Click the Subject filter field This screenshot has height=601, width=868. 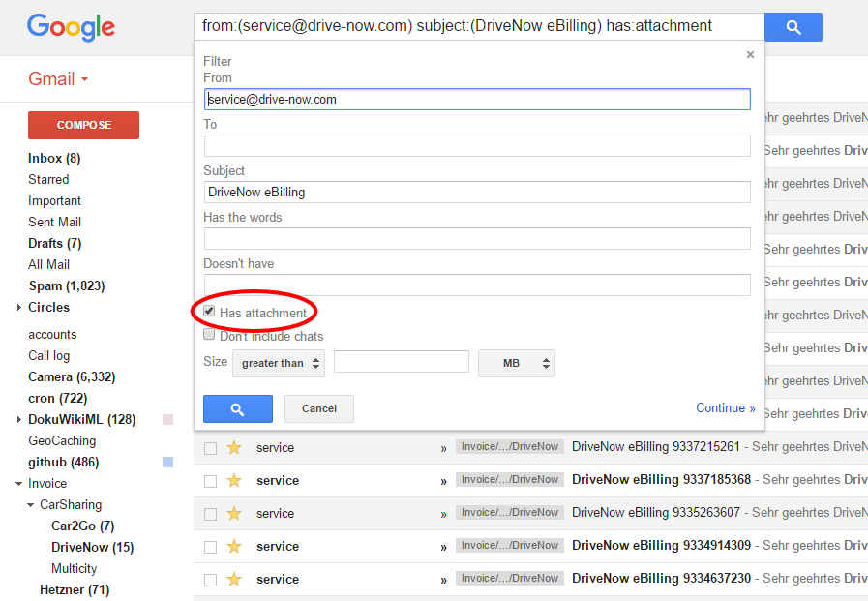[477, 192]
